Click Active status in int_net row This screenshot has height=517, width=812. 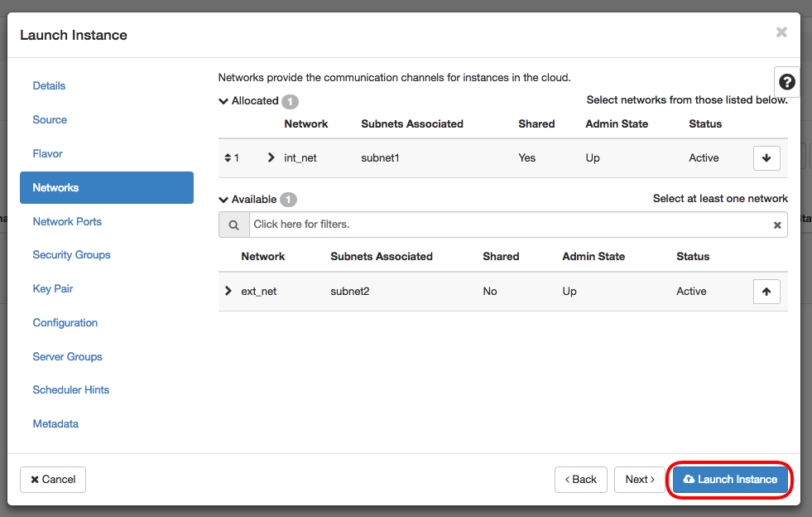coord(704,158)
